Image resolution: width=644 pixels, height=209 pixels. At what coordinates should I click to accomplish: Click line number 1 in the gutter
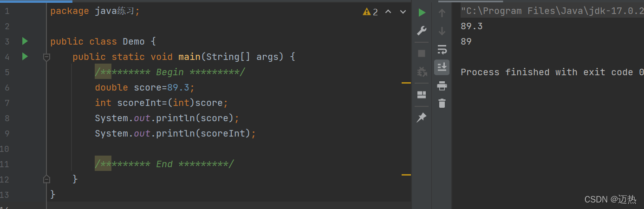click(x=7, y=11)
